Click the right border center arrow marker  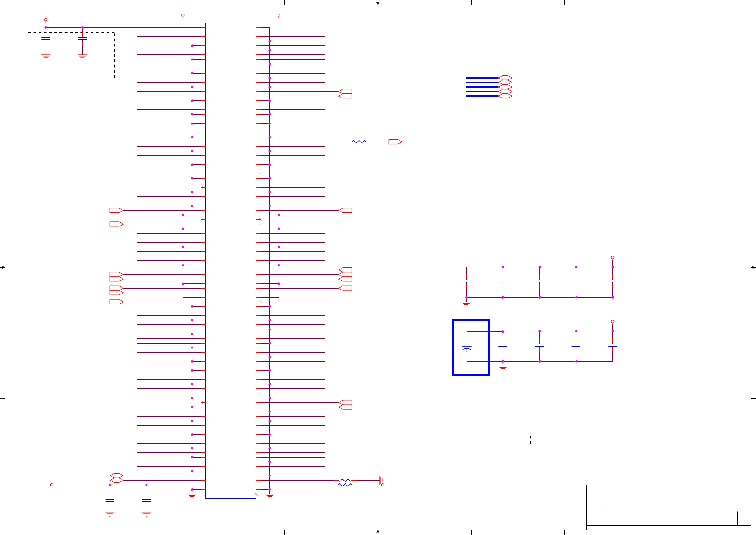pos(753,267)
